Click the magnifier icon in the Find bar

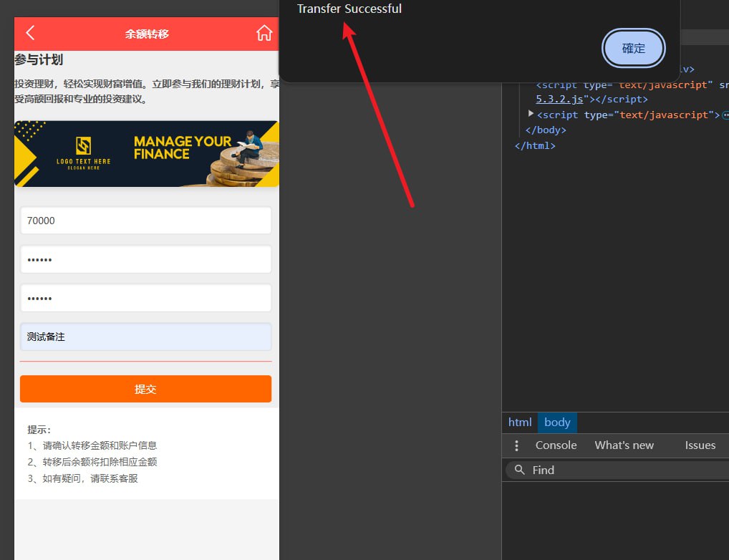pos(520,470)
